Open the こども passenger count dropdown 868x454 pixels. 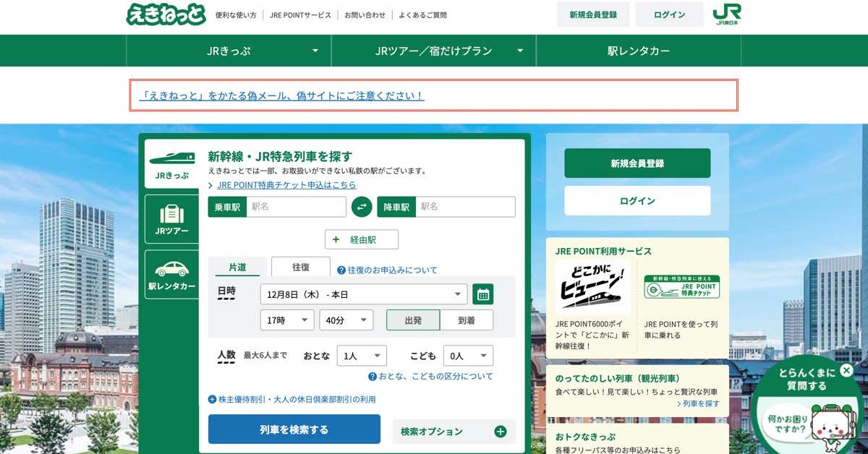point(468,356)
